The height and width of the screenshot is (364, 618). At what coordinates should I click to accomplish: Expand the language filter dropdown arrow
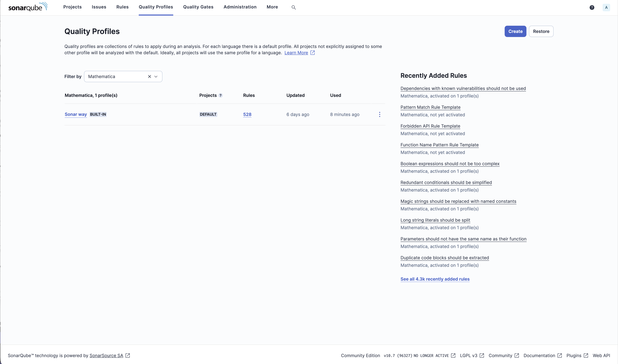tap(156, 76)
